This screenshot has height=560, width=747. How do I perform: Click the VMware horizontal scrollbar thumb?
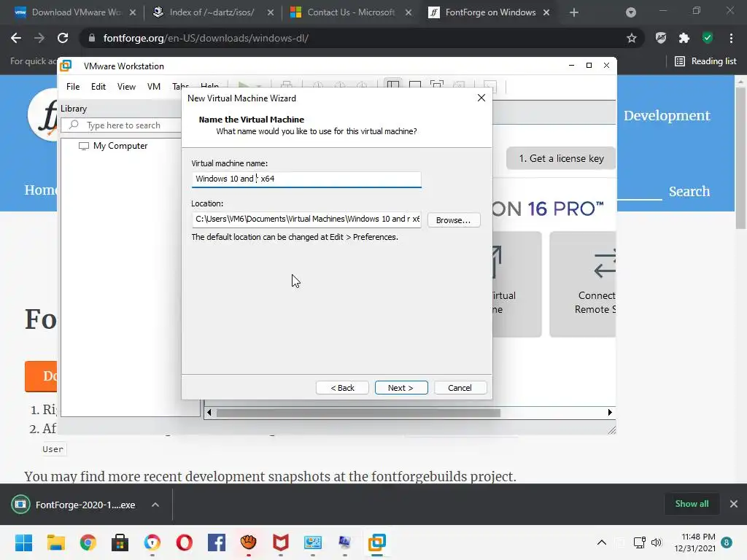[x=358, y=413]
